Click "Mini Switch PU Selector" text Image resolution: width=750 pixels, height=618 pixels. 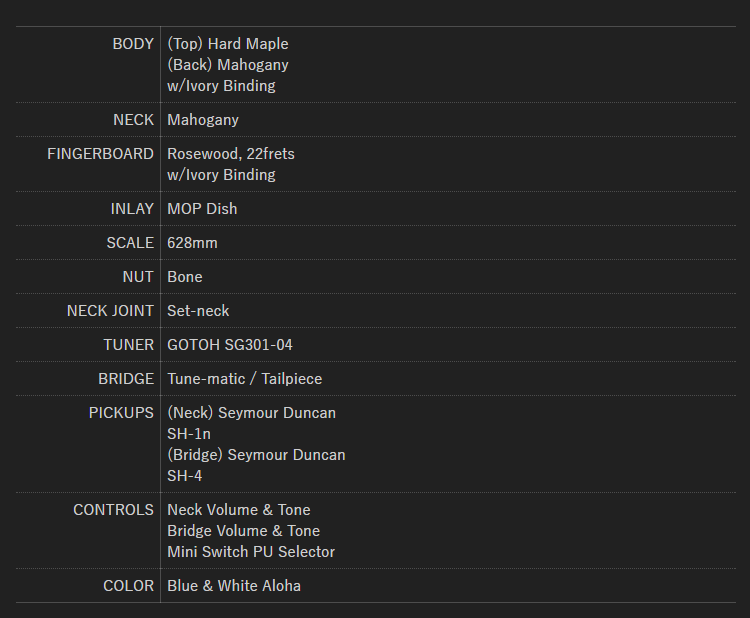point(251,552)
